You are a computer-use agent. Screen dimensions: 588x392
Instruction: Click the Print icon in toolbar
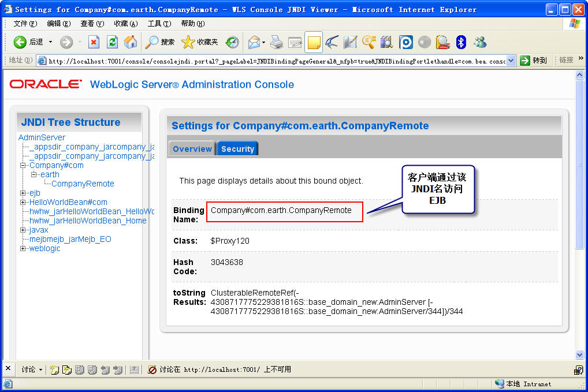click(277, 42)
